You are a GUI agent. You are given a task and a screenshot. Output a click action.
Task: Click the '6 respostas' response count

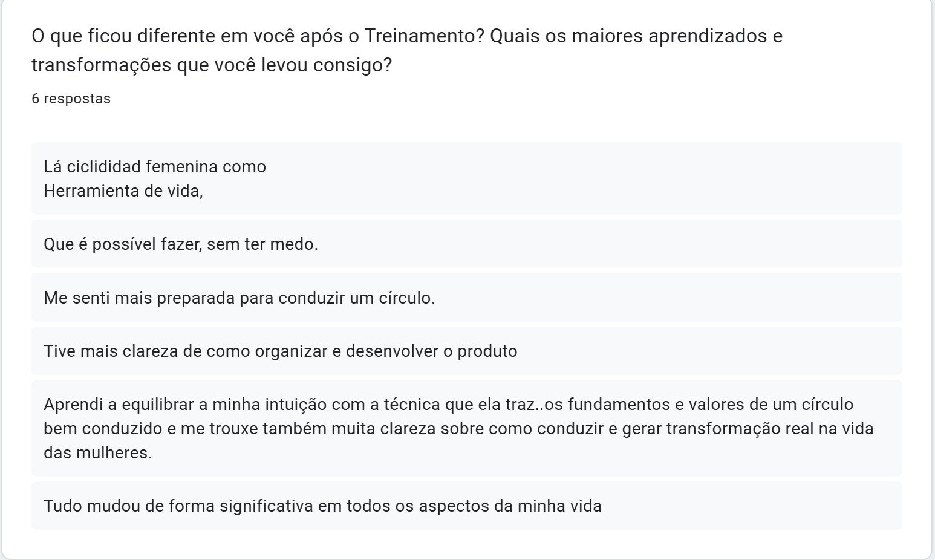coord(71,99)
